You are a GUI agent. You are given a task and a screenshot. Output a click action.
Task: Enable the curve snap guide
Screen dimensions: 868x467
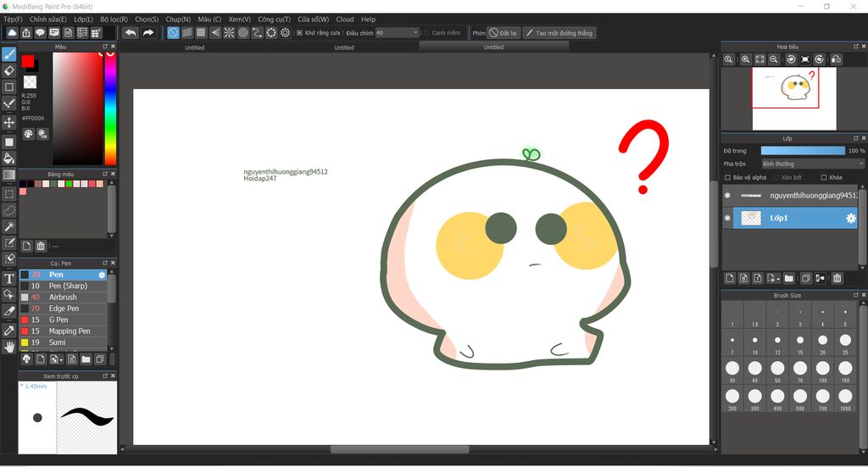[x=257, y=33]
